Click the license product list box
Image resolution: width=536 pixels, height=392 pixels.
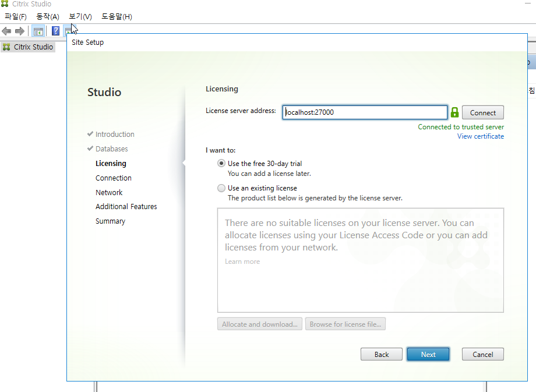click(361, 260)
